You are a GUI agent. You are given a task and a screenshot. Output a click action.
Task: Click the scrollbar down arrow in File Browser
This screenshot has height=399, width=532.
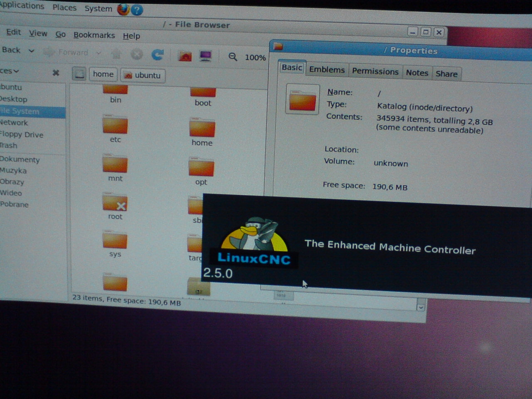[421, 307]
